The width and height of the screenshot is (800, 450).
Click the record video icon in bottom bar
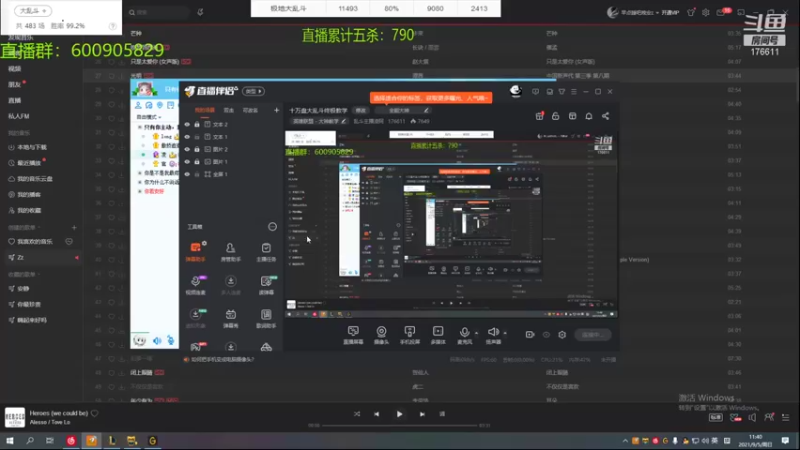pos(530,335)
